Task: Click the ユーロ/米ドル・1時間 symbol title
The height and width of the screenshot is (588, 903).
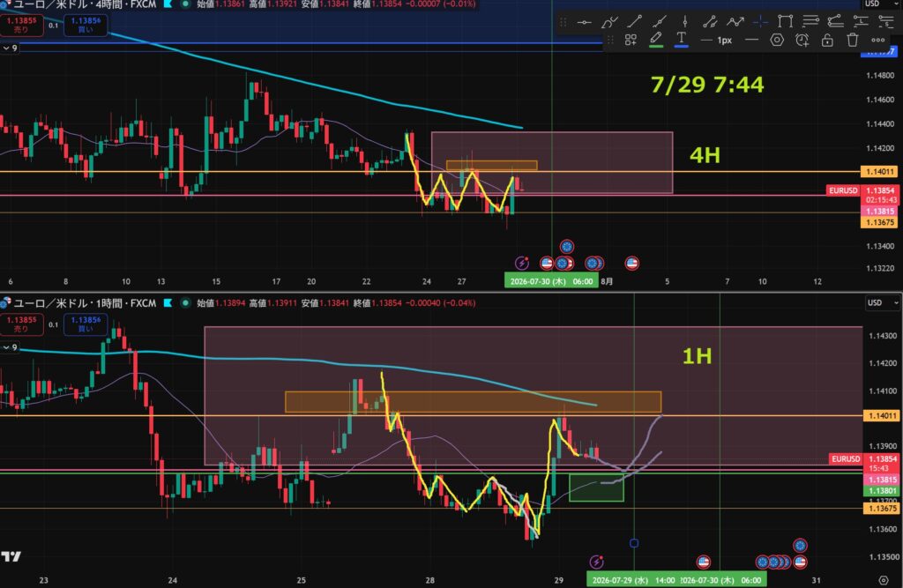Action: (84, 303)
